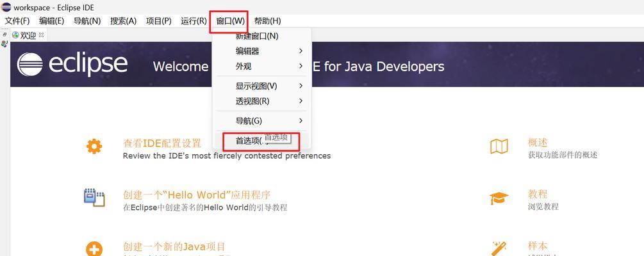Open the 编辑(E) menu

pyautogui.click(x=51, y=21)
